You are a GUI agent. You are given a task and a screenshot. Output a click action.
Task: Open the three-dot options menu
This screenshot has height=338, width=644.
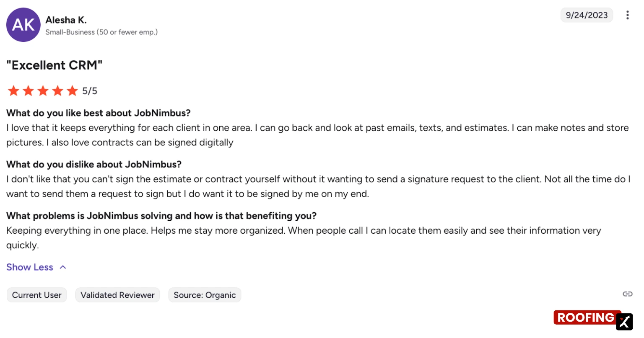(628, 15)
